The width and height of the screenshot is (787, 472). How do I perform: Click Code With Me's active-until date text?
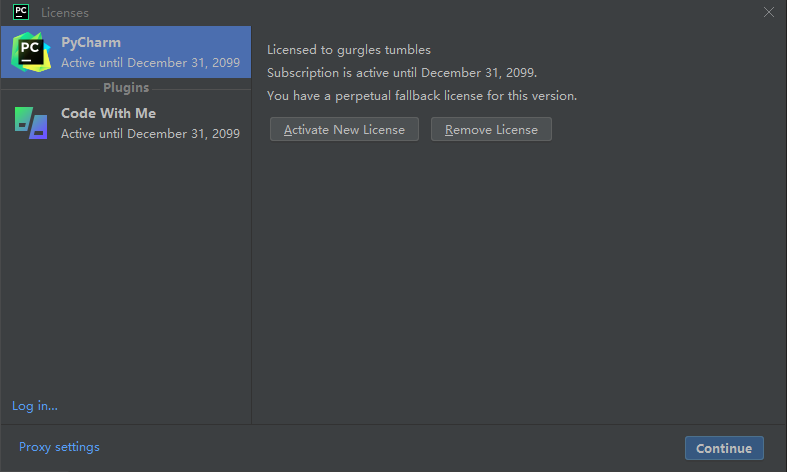click(150, 133)
